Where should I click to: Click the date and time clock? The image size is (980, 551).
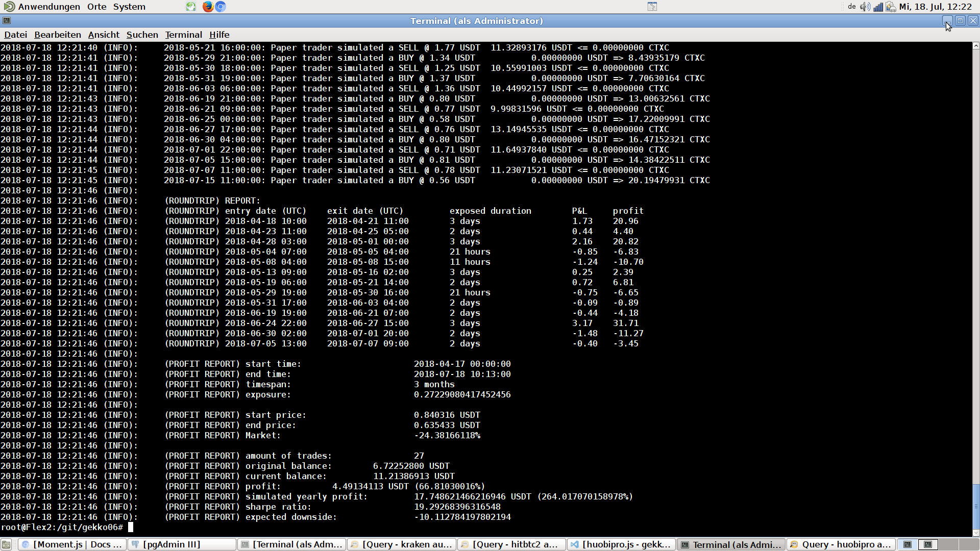935,7
